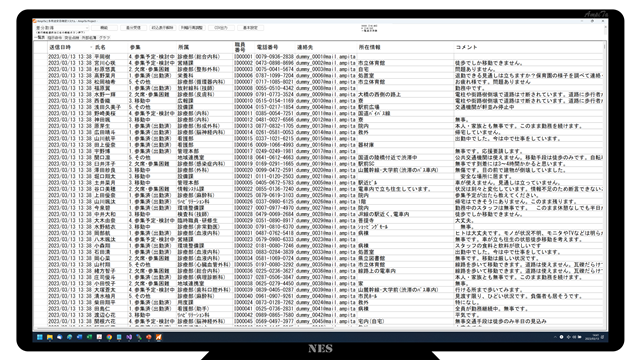Click the CSV出力 button
The image size is (640, 360).
click(221, 28)
